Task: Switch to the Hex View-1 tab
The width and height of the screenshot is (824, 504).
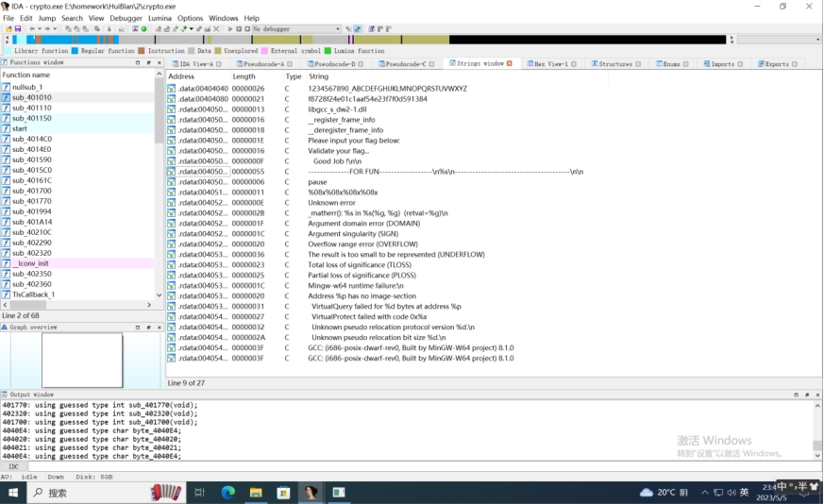Action: (551, 64)
